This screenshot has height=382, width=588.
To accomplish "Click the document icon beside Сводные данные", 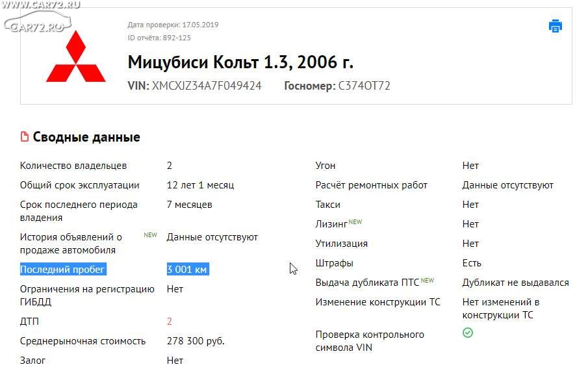I will click(25, 137).
